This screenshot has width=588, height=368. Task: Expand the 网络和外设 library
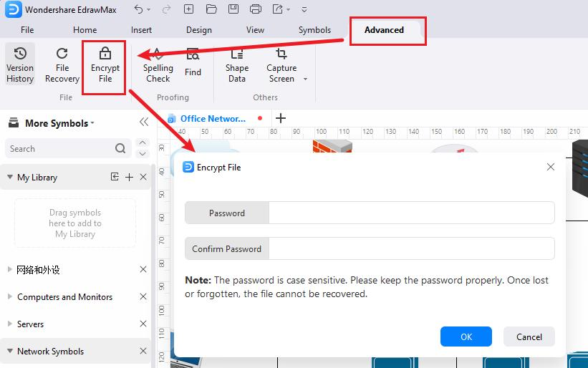click(10, 269)
